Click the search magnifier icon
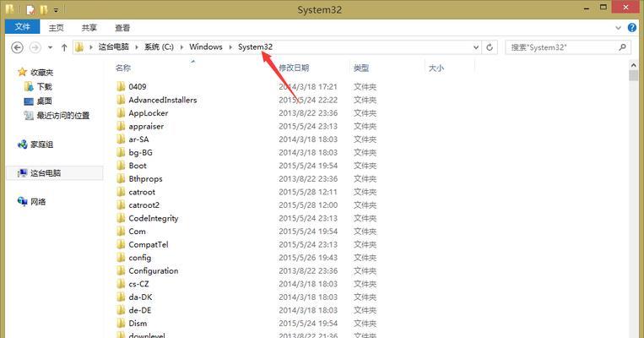Image resolution: width=644 pixels, height=338 pixels. (x=623, y=47)
